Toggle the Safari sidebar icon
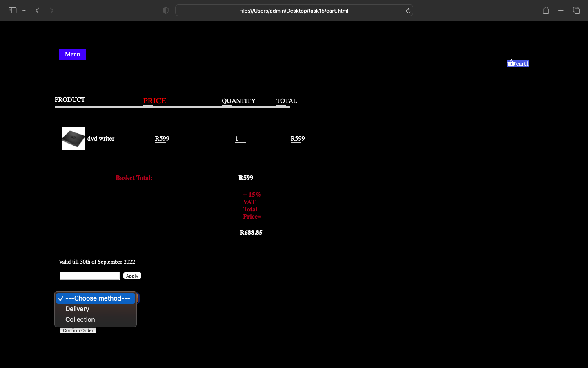The width and height of the screenshot is (588, 368). click(12, 10)
